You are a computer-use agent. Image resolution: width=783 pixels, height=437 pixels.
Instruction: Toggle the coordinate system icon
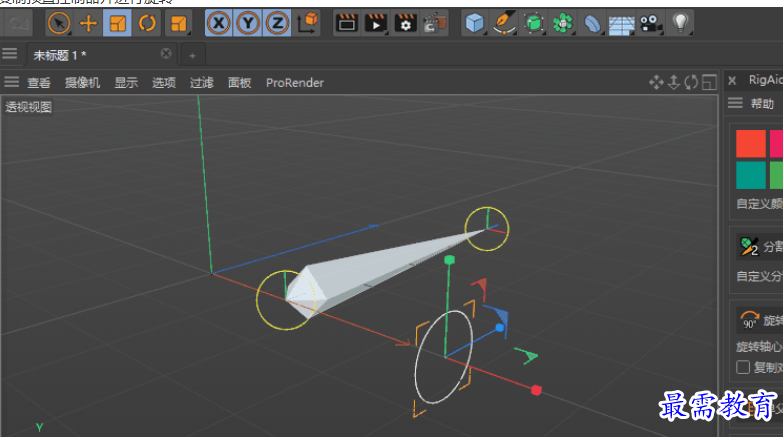coord(308,23)
